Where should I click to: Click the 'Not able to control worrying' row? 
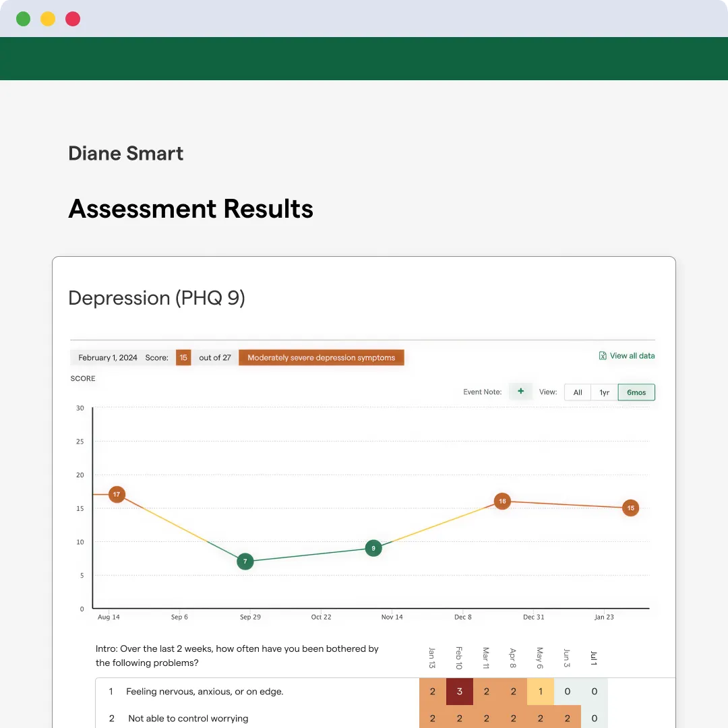(188, 719)
